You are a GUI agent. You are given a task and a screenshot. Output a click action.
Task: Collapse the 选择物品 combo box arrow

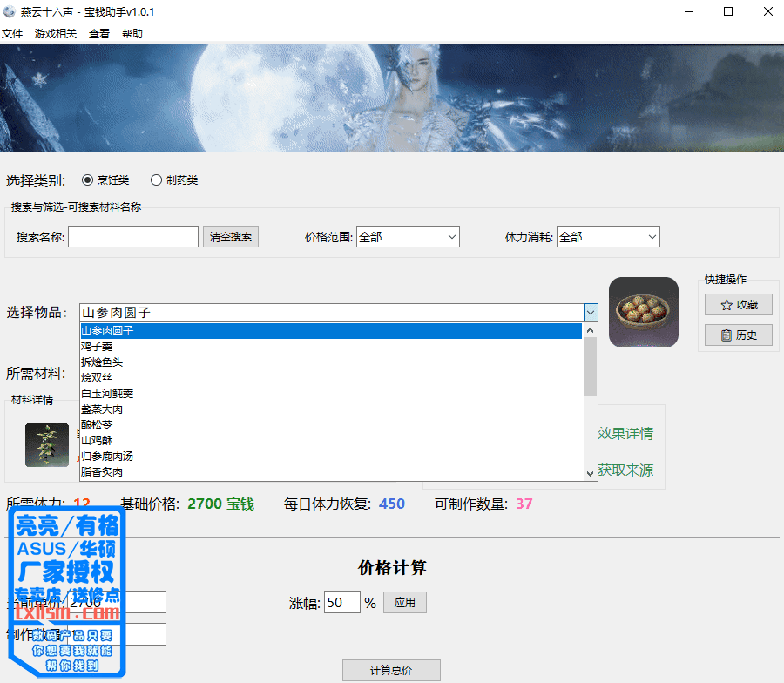(591, 313)
